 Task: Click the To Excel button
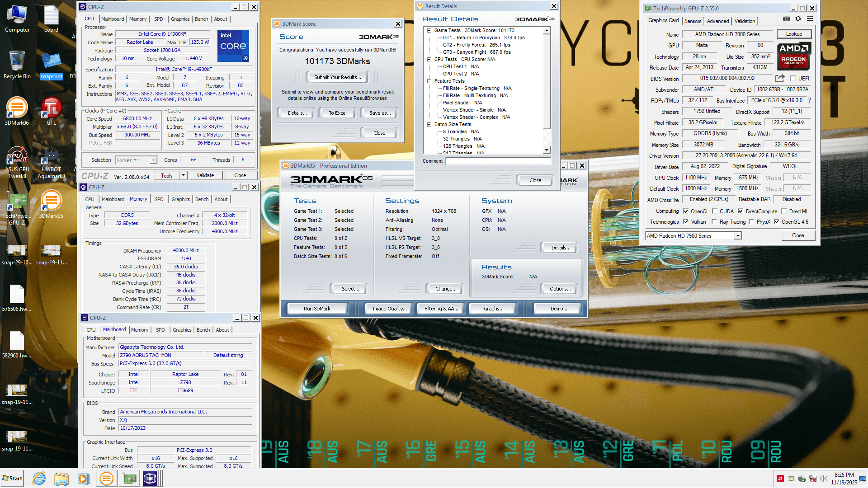(x=338, y=113)
